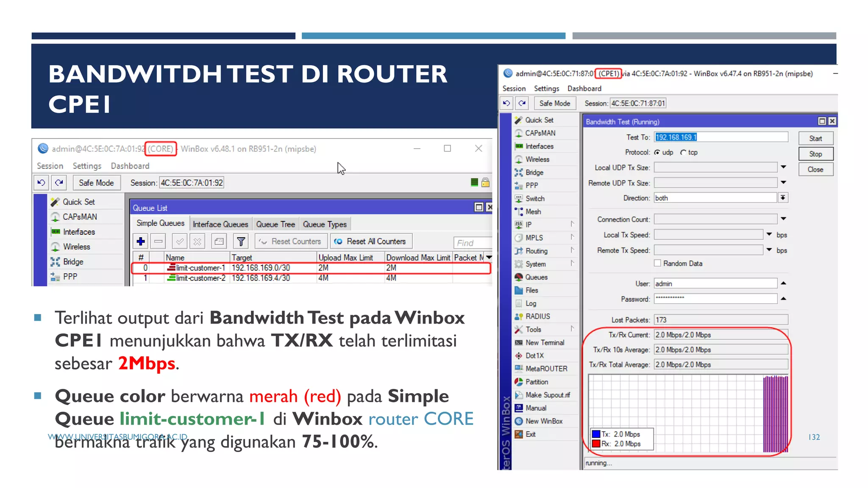Open Log in CPE1 sidebar
Screen dimensions: 868x488
(531, 303)
